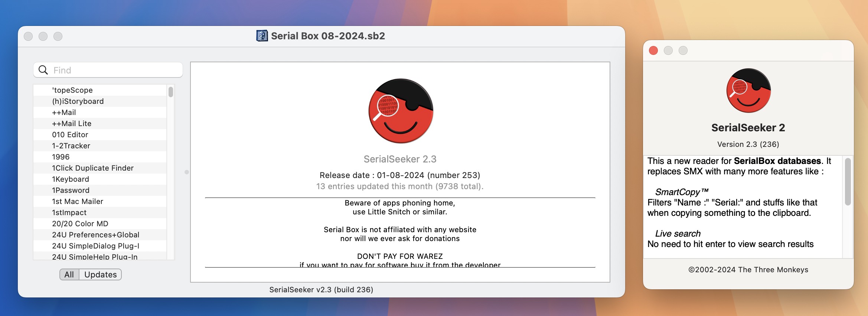Screen dimensions: 868x316
Task: Click the SerialSeeker 2.3 title in main pane
Action: click(x=400, y=159)
